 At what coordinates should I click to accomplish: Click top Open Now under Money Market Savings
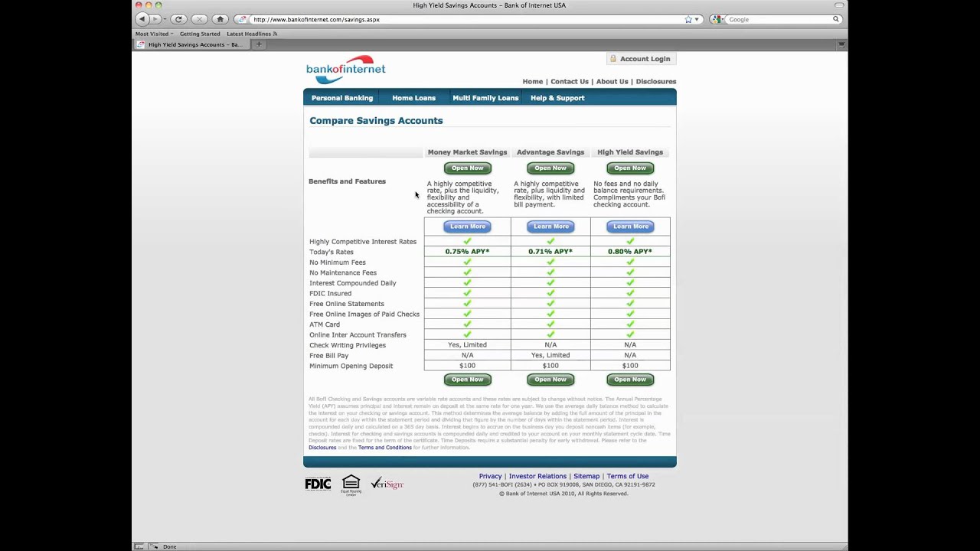[467, 168]
